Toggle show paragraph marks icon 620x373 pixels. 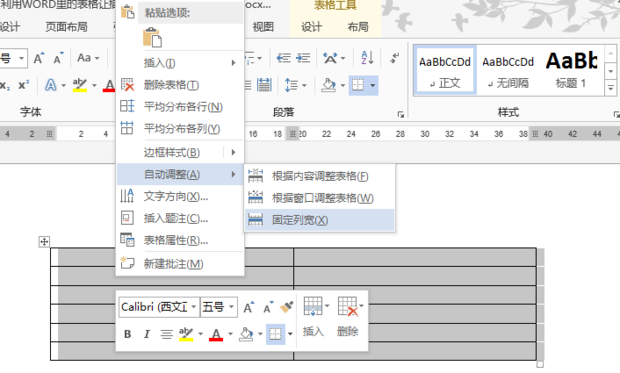pos(395,58)
